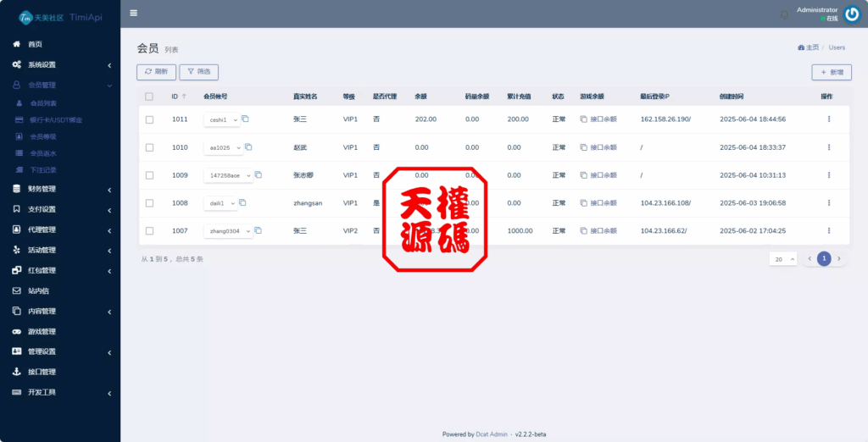Click the 新增 add button
This screenshot has height=442, width=868.
pyautogui.click(x=832, y=73)
